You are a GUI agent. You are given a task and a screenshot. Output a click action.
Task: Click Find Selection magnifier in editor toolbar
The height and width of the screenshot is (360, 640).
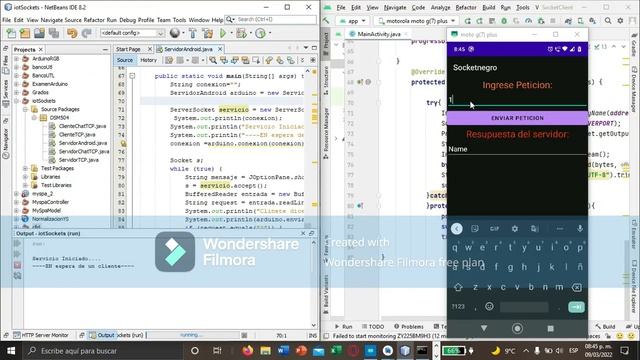[x=213, y=60]
